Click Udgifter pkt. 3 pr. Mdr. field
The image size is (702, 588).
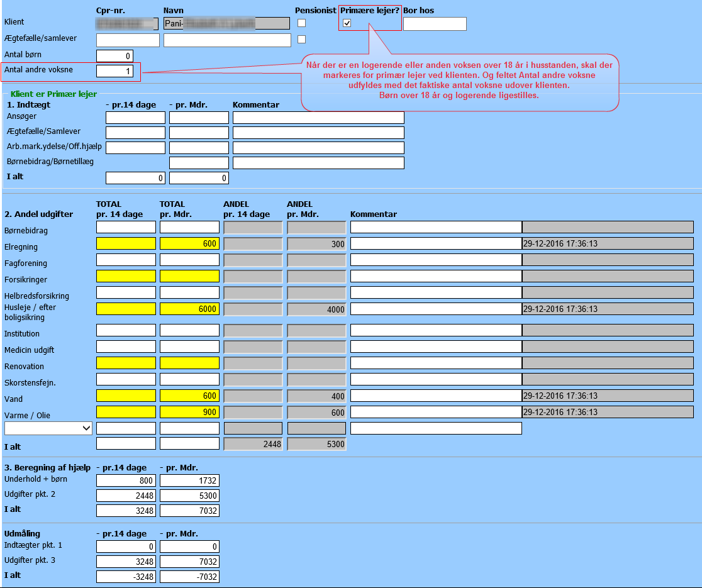click(190, 562)
